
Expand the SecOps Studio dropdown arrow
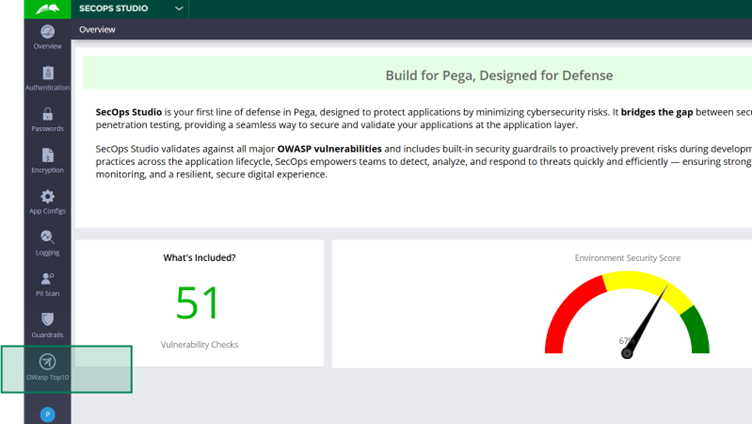pyautogui.click(x=179, y=9)
